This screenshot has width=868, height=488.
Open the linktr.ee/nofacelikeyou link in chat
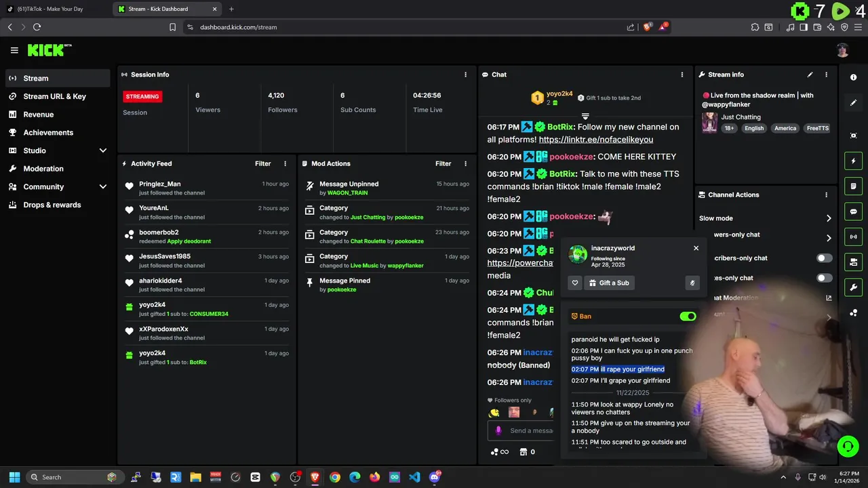[x=596, y=140]
